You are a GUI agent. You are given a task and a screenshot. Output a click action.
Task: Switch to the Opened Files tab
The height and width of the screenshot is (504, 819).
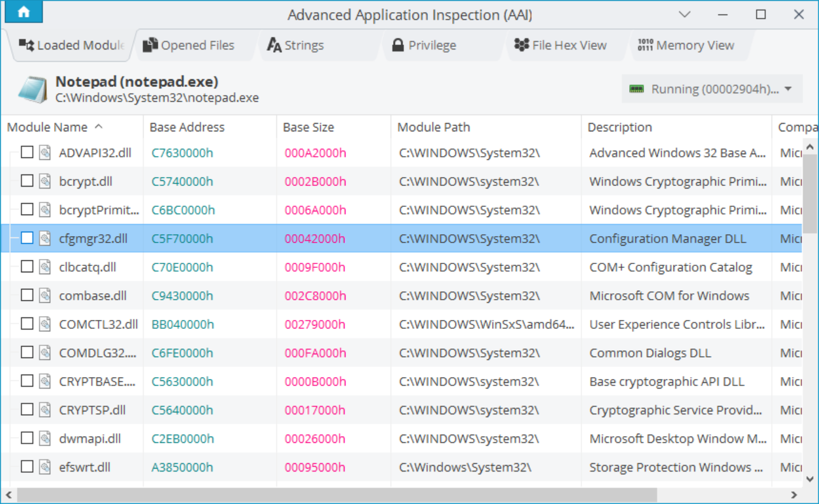[x=189, y=46]
